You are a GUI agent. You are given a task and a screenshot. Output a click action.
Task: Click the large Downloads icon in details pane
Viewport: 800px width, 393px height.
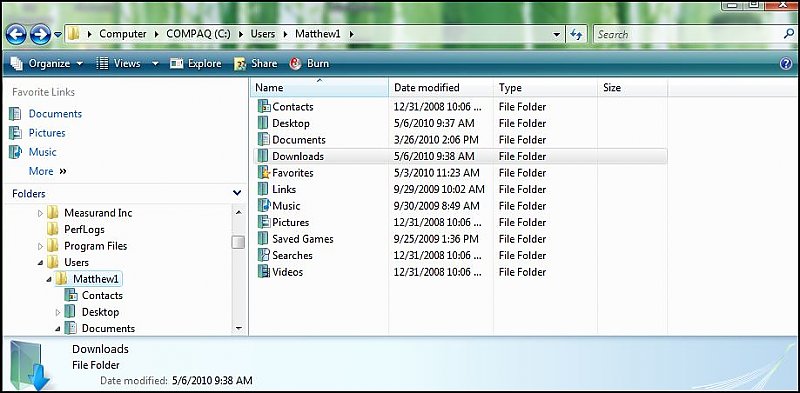(x=29, y=366)
